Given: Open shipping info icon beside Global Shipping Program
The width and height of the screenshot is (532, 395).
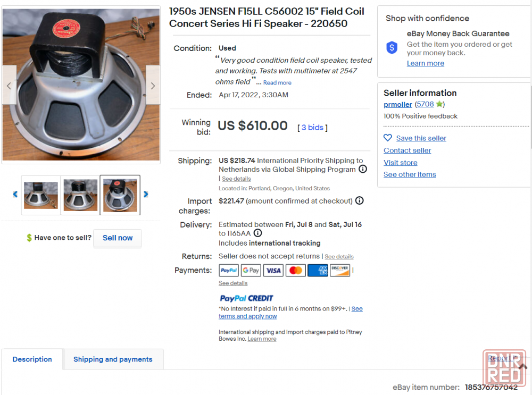Looking at the screenshot, I should [x=363, y=169].
